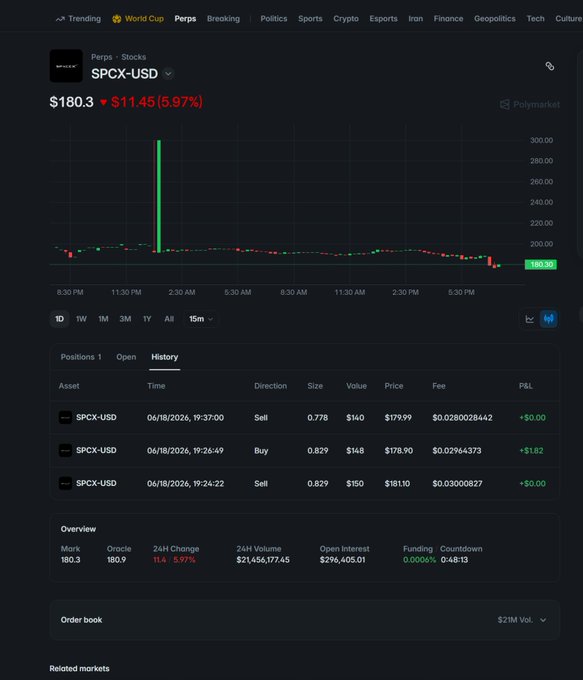Image resolution: width=583 pixels, height=680 pixels.
Task: Select the 3M time range
Action: pyautogui.click(x=125, y=319)
